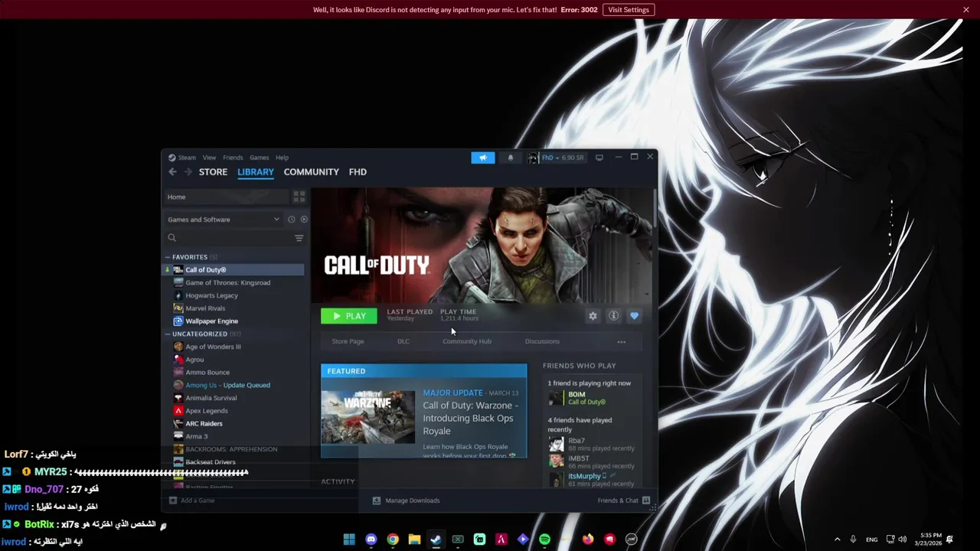Open the Store Page link

348,341
